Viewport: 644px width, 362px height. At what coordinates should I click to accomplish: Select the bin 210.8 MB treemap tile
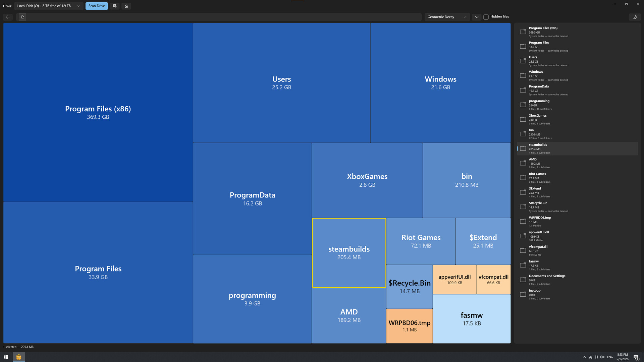point(467,180)
